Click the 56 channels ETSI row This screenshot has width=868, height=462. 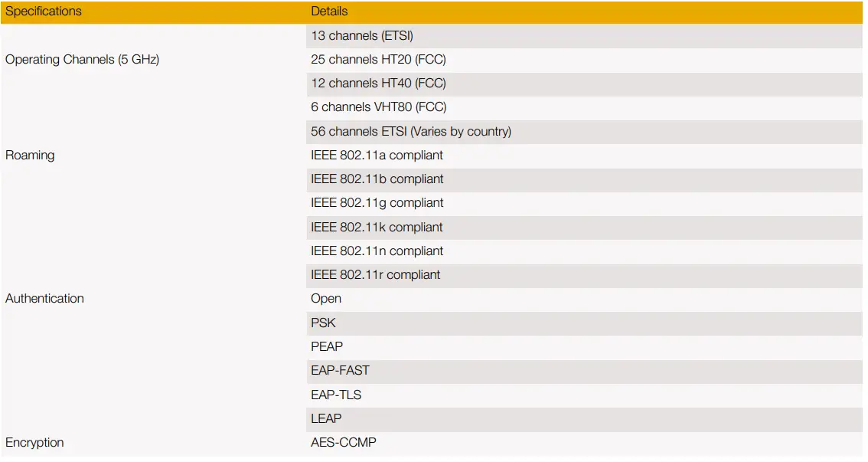point(411,131)
